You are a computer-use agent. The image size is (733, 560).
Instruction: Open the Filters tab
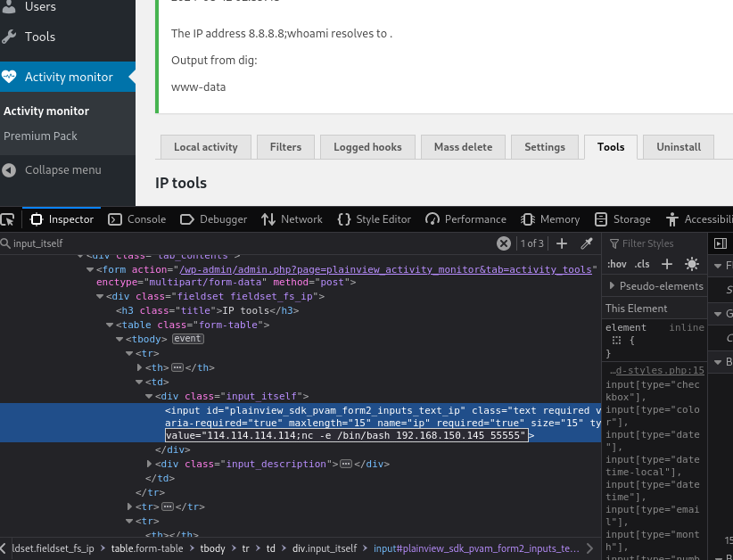285,147
